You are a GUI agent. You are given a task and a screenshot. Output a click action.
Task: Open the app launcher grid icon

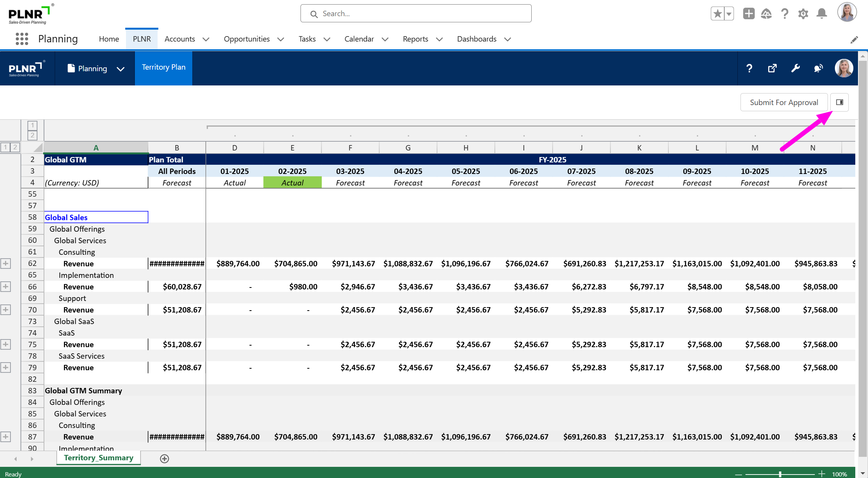22,39
